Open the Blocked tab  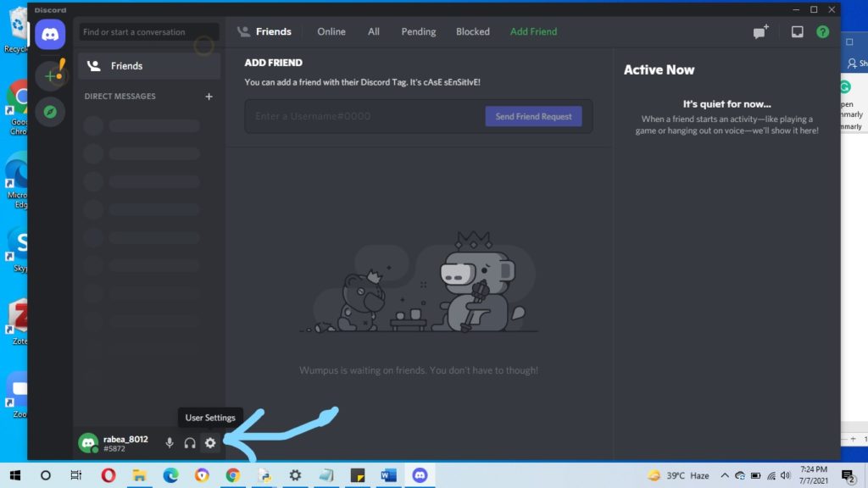473,31
